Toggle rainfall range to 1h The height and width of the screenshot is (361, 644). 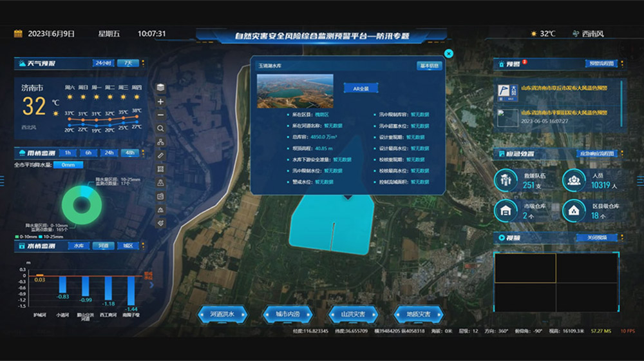tap(66, 153)
